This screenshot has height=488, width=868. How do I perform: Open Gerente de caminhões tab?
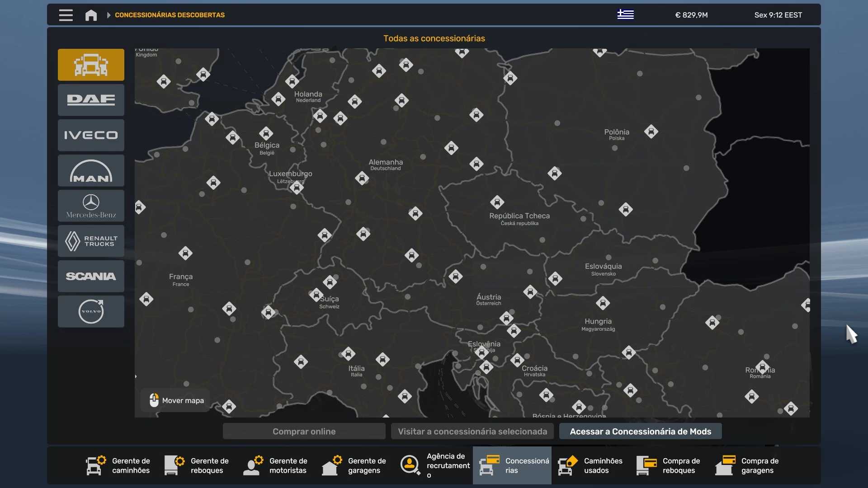118,465
